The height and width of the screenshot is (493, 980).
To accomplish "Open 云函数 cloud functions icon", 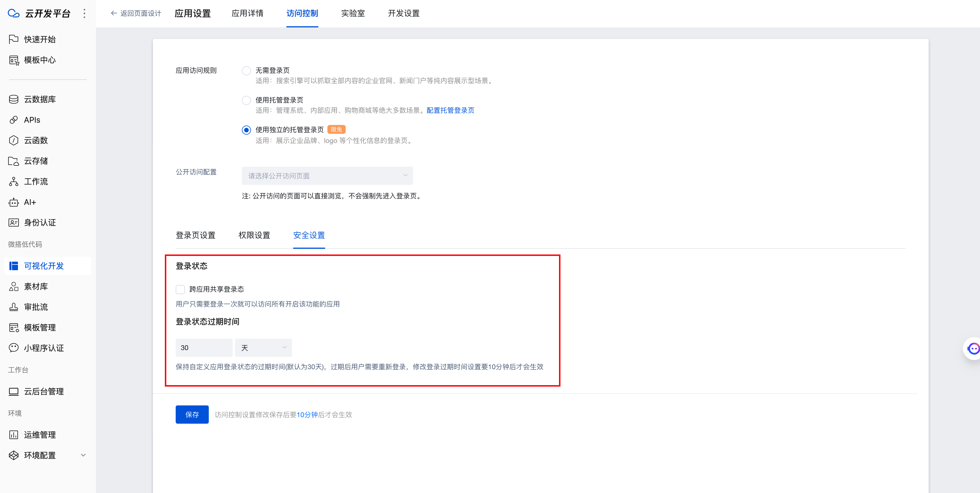I will pos(14,140).
